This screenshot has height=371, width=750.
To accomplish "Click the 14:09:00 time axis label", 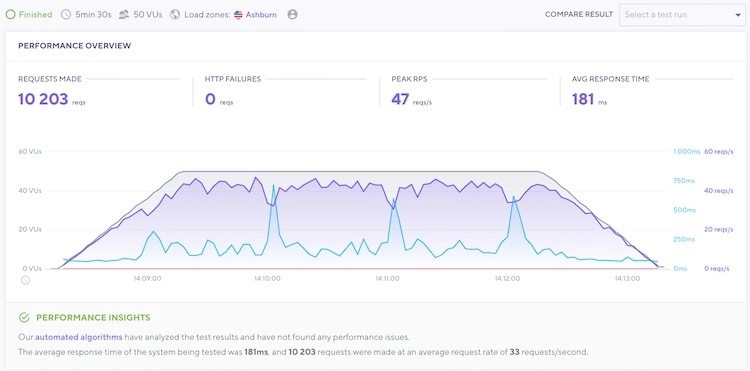I will coord(148,278).
